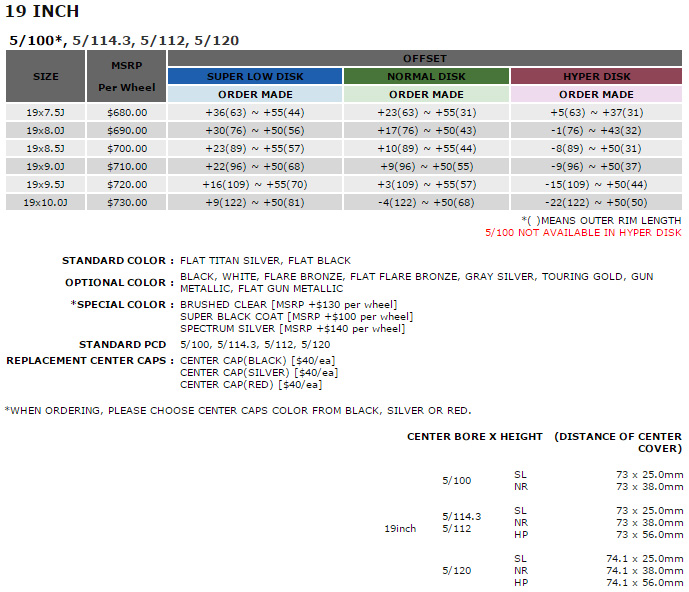Click the red 5/100 not available note

(582, 233)
